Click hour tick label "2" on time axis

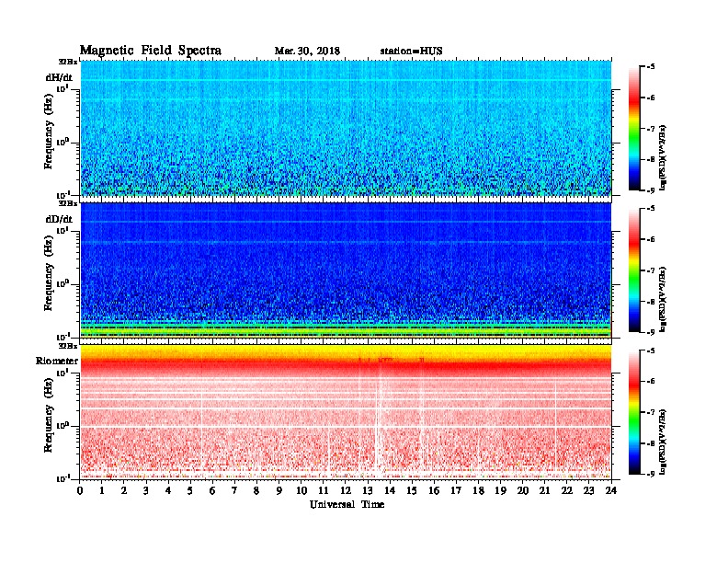click(x=124, y=490)
